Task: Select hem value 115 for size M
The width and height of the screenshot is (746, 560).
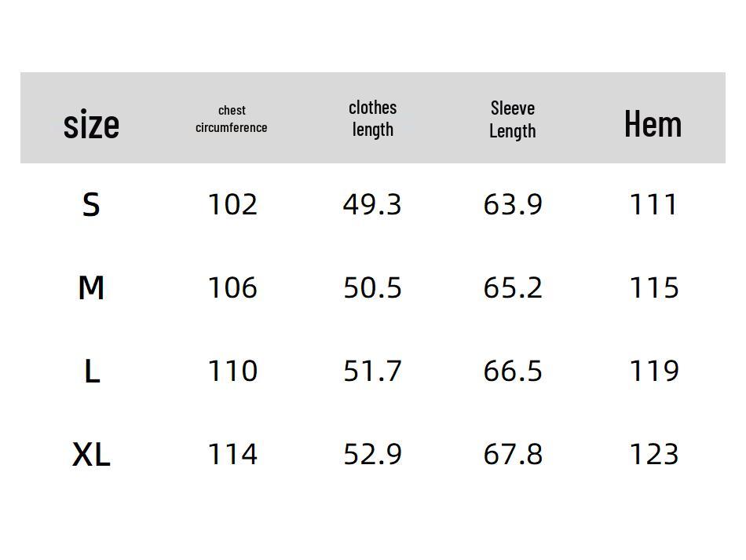Action: pyautogui.click(x=653, y=288)
